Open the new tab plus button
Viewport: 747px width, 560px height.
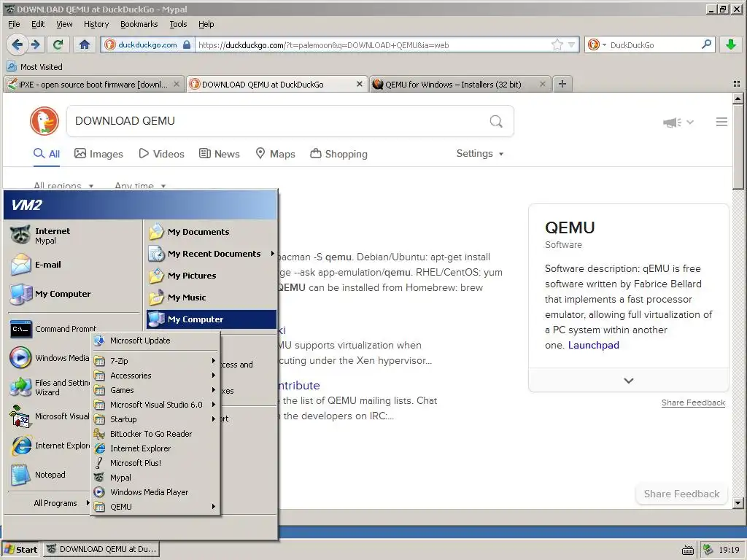[562, 84]
